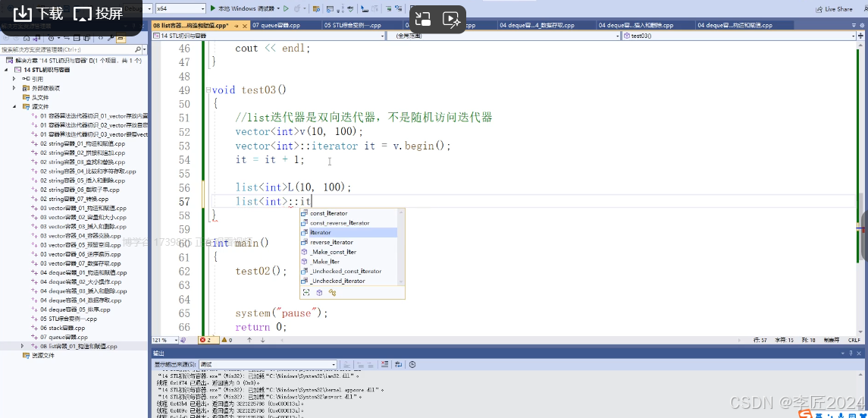
Task: Open 06 stack容器.cpp in Solution Explorer
Action: (63, 328)
